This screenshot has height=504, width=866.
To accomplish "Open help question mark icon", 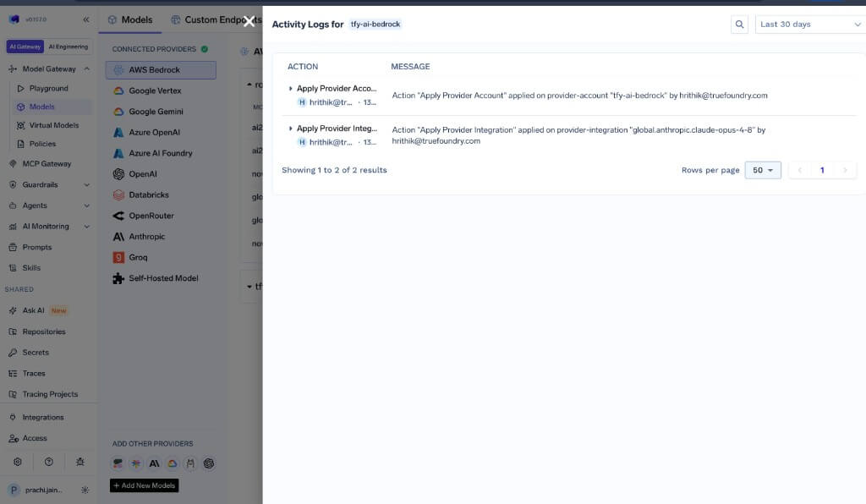I will pyautogui.click(x=48, y=462).
